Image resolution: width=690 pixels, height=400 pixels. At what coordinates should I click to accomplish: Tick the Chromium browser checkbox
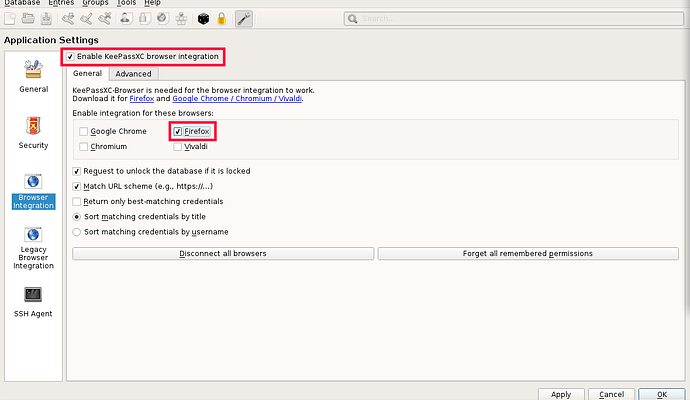pyautogui.click(x=85, y=147)
